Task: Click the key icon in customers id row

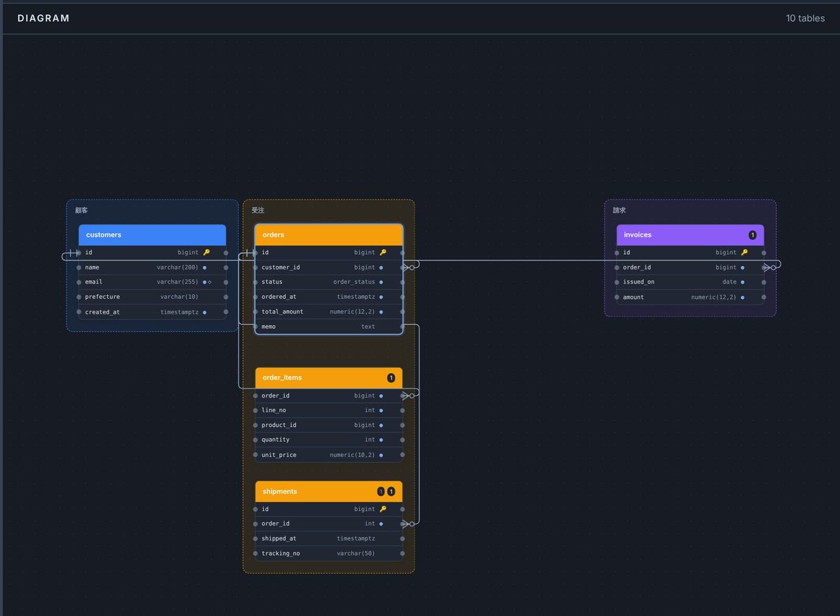Action: coord(206,252)
